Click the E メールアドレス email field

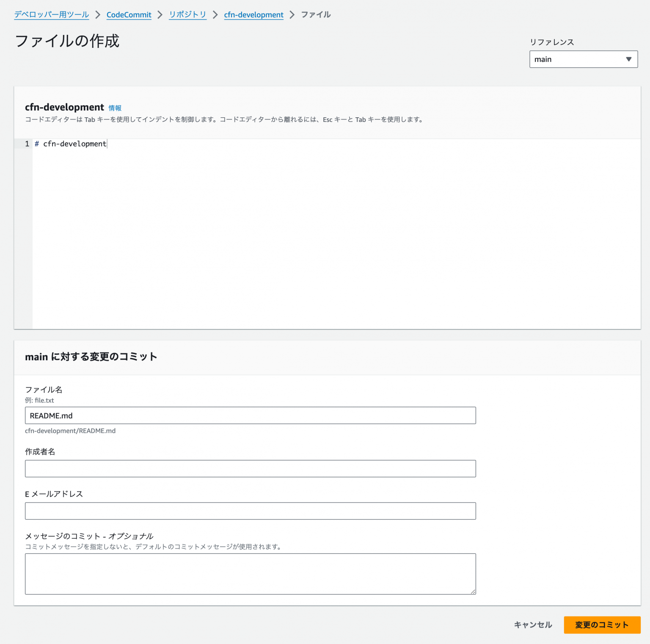tap(251, 511)
